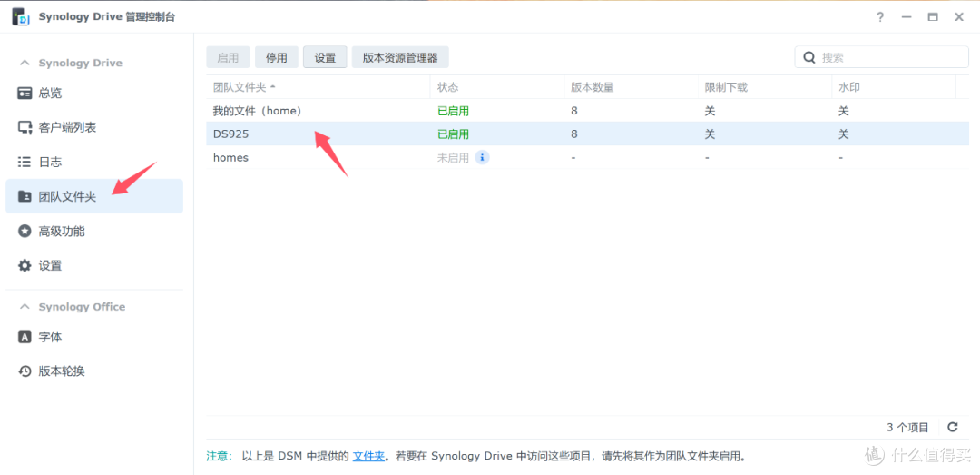This screenshot has width=980, height=475.
Task: Select the homes folder row
Action: coord(587,158)
